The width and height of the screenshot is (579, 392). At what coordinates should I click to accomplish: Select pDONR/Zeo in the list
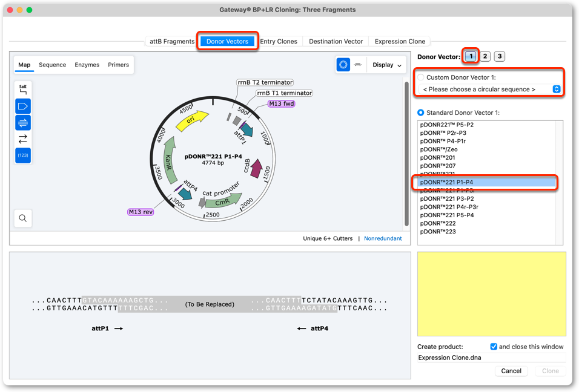coord(487,149)
